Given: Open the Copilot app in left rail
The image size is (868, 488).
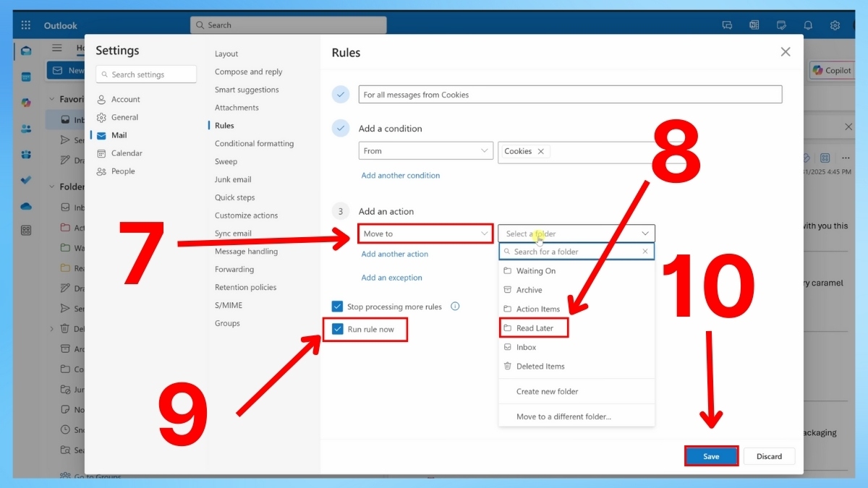Looking at the screenshot, I should point(26,103).
